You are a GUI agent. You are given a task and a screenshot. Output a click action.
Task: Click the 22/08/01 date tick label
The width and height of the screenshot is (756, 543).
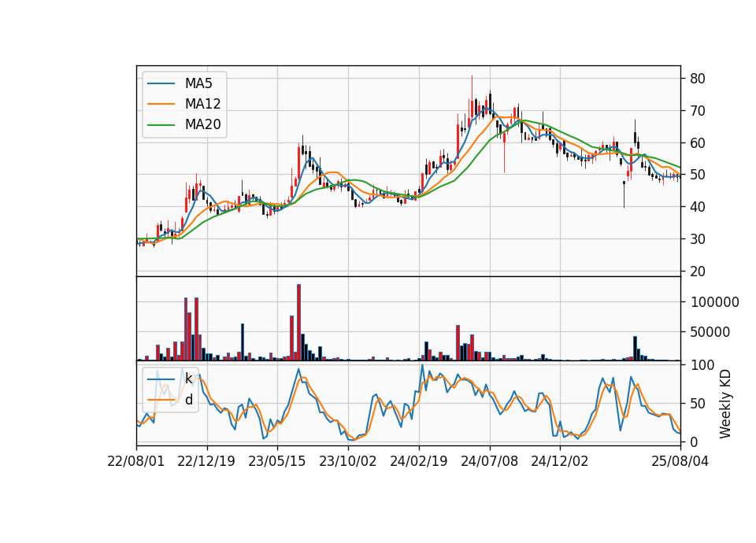136,461
